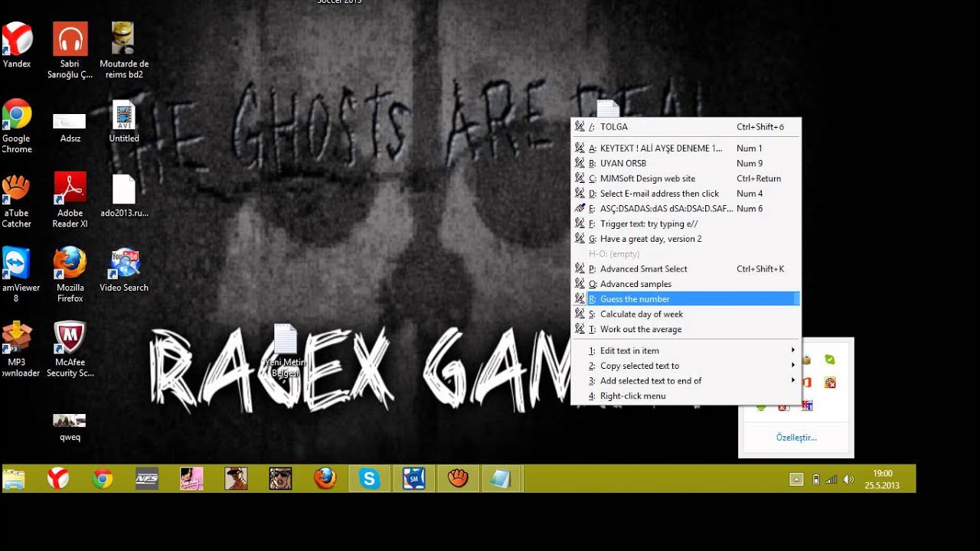Viewport: 980px width, 551px height.
Task: Open the 'Right-click menu' entry
Action: coord(686,396)
